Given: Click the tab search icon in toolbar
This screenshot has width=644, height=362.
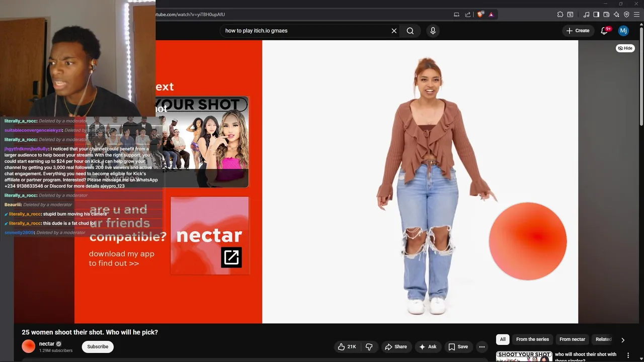Looking at the screenshot, I should click(x=570, y=15).
